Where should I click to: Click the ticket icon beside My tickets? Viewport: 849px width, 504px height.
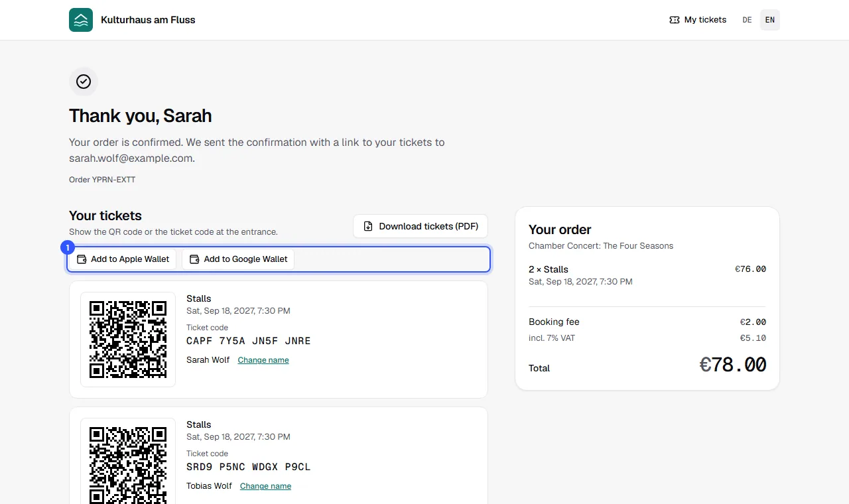click(x=675, y=20)
